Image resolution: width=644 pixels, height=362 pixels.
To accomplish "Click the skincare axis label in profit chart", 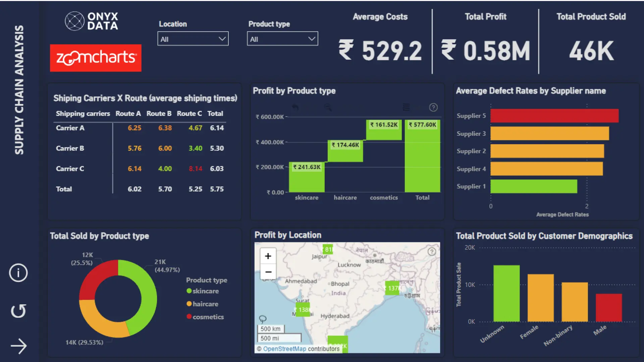I will (307, 198).
